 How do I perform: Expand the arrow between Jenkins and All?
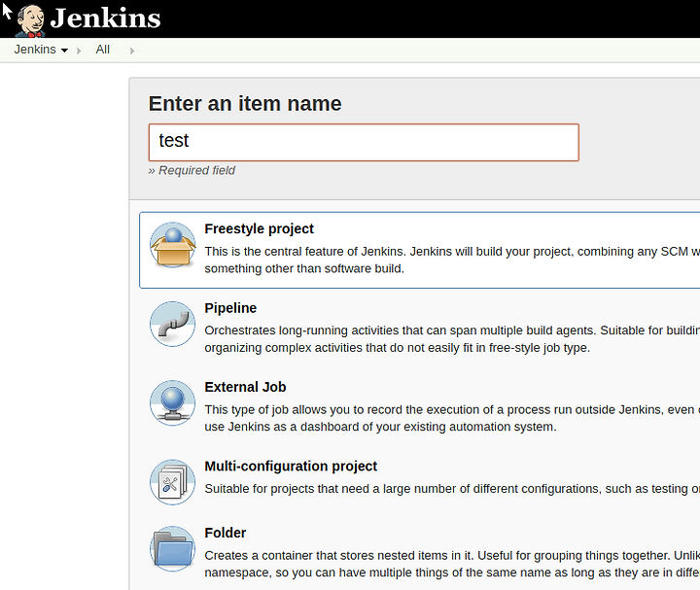click(79, 51)
